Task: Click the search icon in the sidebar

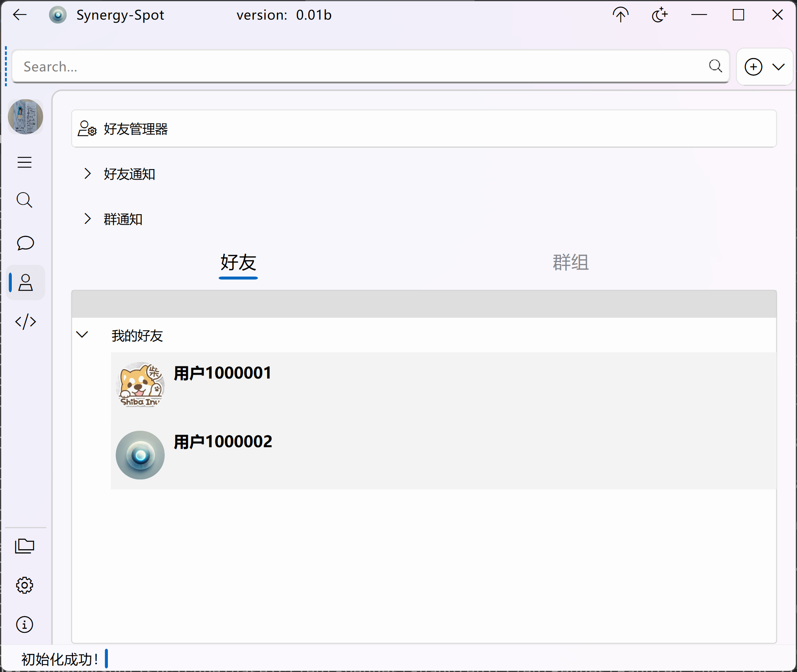Action: (25, 200)
